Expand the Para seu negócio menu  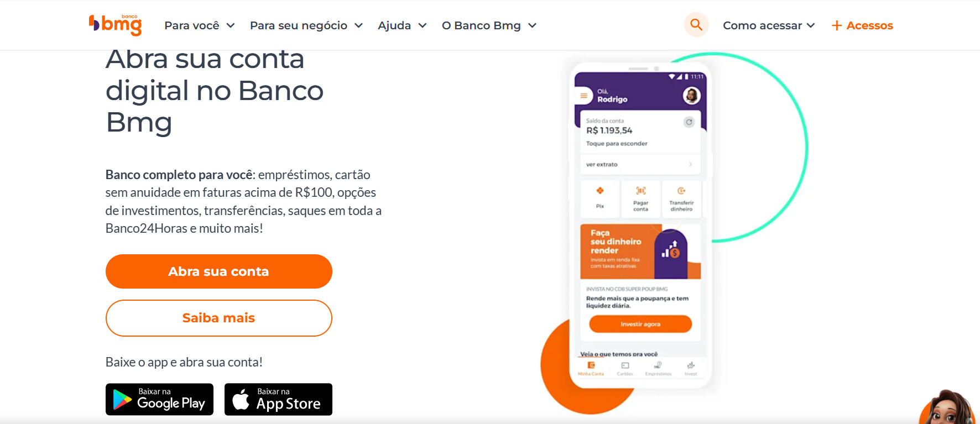tap(306, 25)
